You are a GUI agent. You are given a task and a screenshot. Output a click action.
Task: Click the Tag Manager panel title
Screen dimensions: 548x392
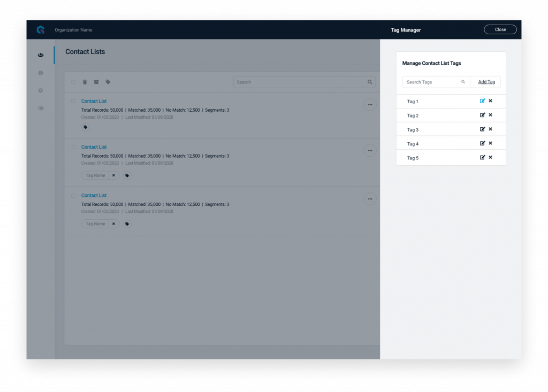tap(406, 30)
